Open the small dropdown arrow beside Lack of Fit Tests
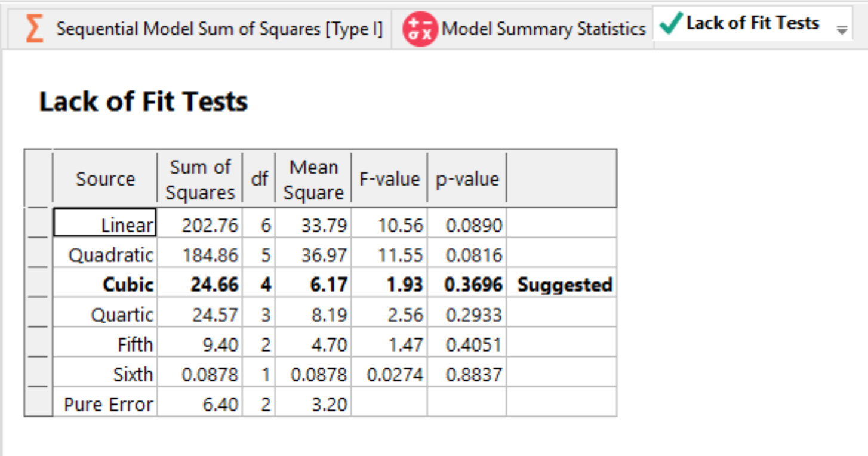This screenshot has width=868, height=456. pyautogui.click(x=842, y=28)
